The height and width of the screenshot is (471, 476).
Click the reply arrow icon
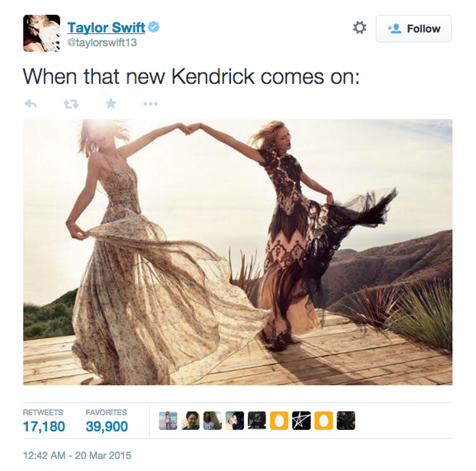point(30,104)
